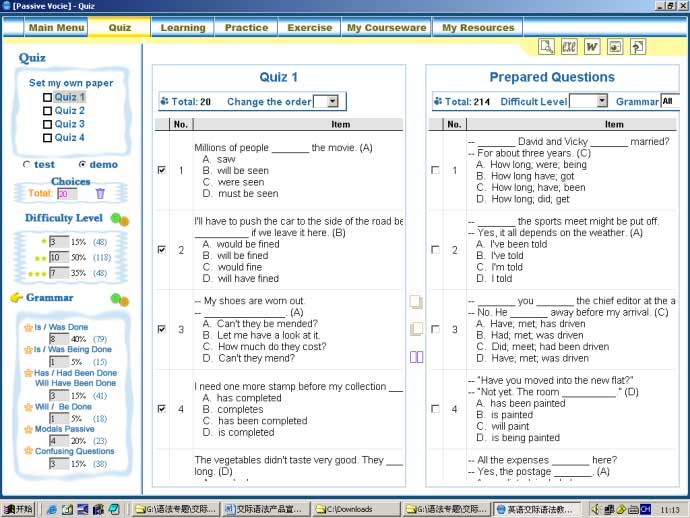Viewport: 690px width, 518px height.
Task: Switch to the Practice tab
Action: pyautogui.click(x=246, y=28)
